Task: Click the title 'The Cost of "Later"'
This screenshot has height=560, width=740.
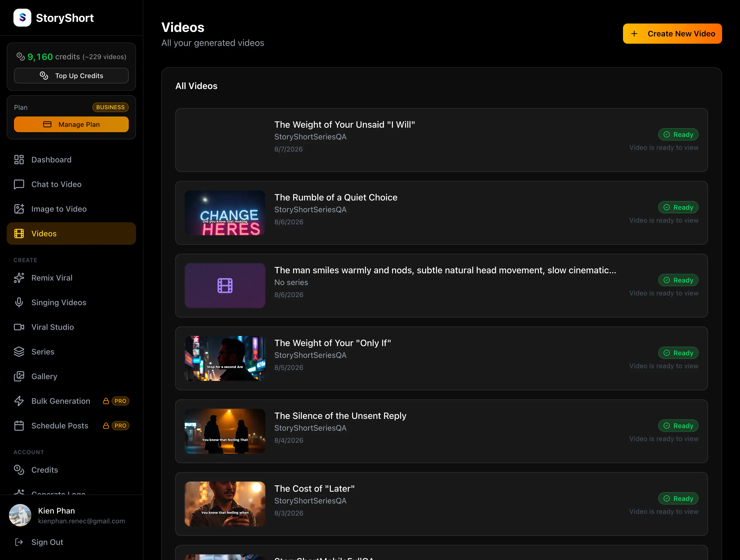Action: (x=315, y=488)
